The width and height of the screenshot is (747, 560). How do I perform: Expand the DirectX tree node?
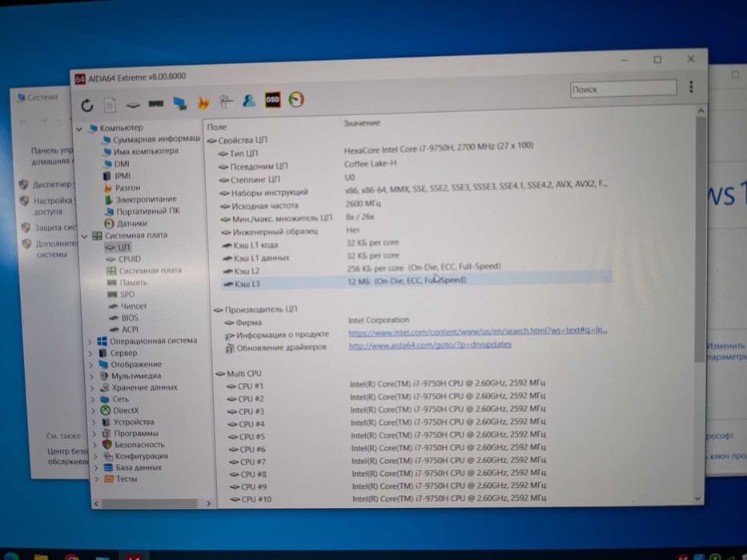(94, 411)
